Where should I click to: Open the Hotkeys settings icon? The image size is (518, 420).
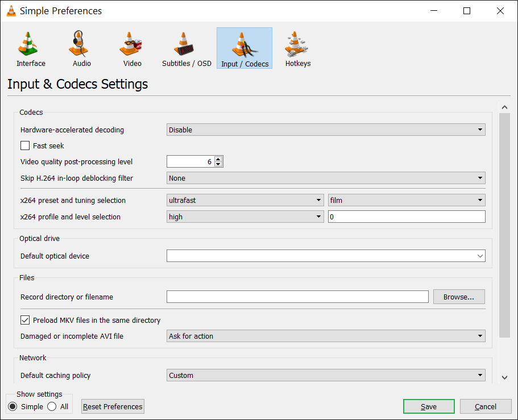[x=297, y=48]
